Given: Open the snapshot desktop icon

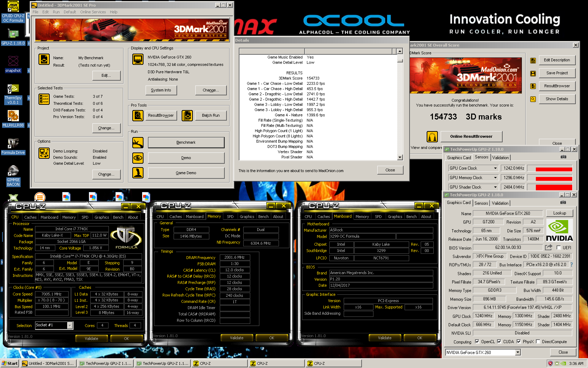Looking at the screenshot, I should (x=13, y=64).
